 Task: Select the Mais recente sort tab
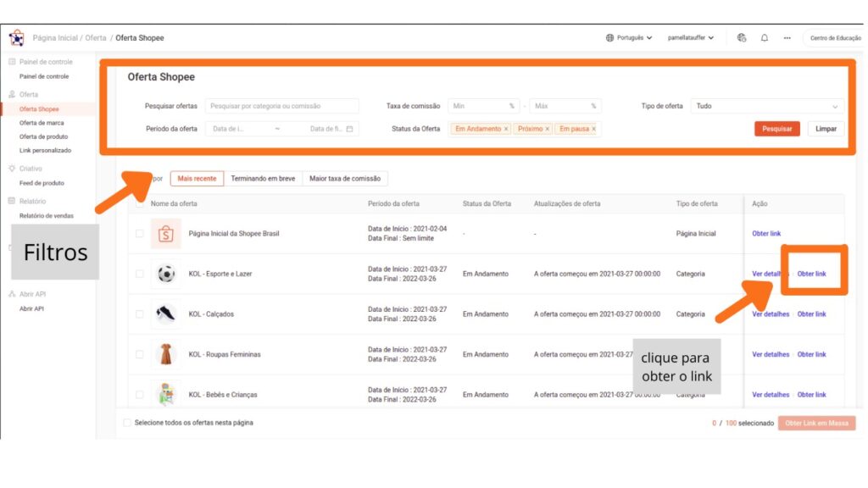coord(197,179)
